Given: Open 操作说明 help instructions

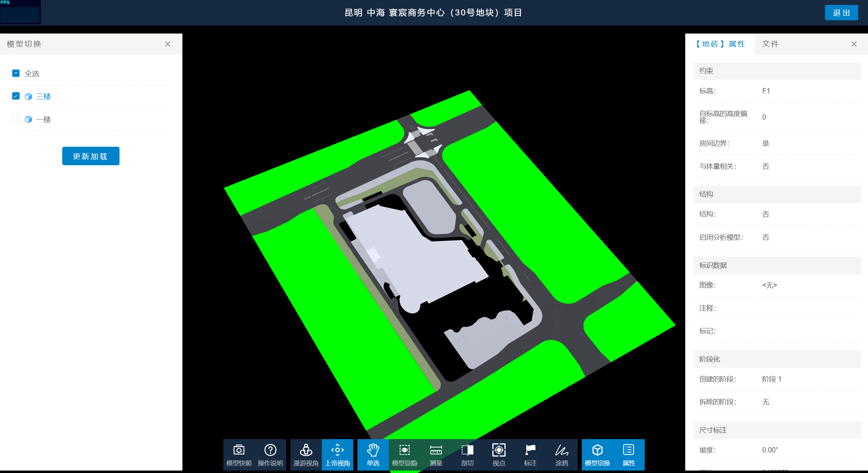Looking at the screenshot, I should coord(270,455).
